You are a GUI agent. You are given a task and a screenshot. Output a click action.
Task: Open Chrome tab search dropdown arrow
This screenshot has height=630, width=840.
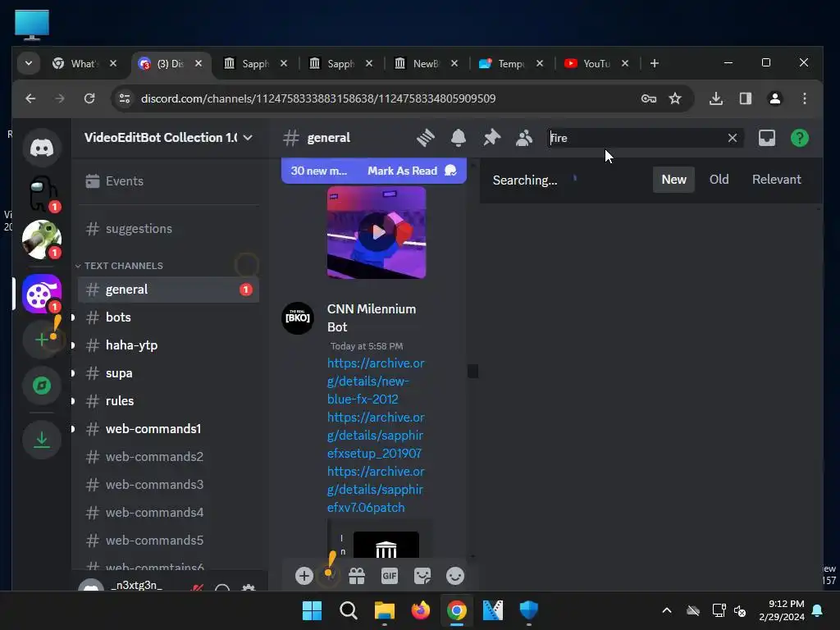coord(29,63)
